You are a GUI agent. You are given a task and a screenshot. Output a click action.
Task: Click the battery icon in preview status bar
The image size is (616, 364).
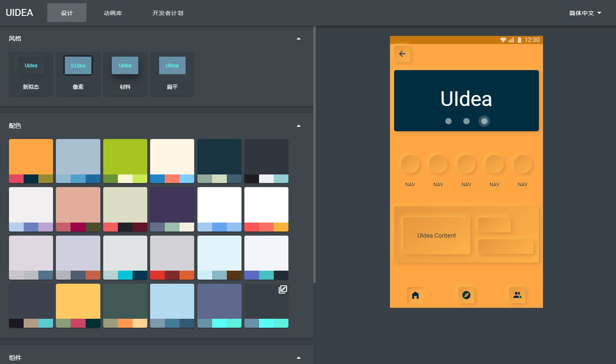pos(519,40)
